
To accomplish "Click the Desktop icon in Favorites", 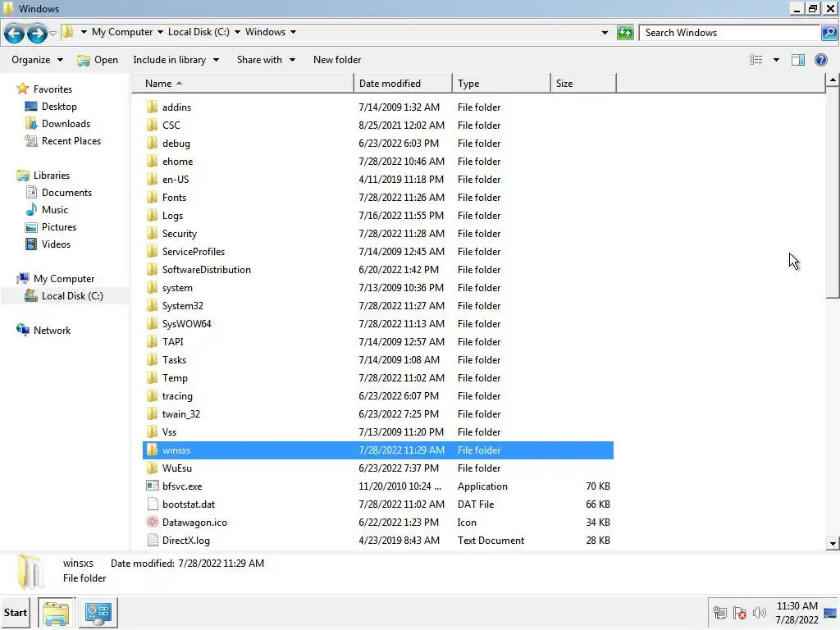I will [x=31, y=107].
